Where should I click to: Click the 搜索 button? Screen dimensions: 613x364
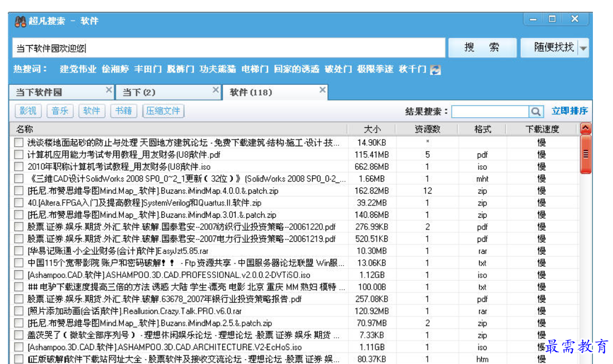[482, 47]
